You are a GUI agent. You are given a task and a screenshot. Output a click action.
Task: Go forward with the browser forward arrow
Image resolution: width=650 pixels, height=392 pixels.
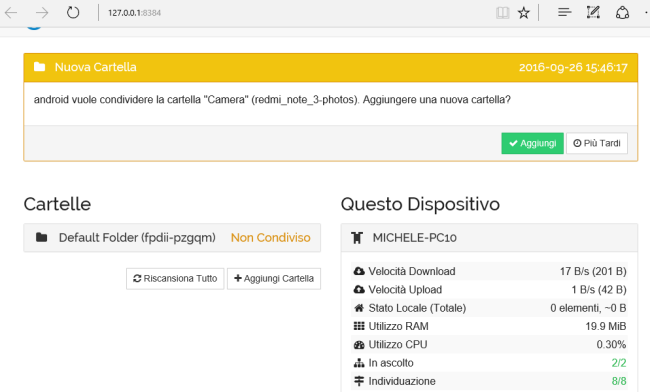(42, 13)
